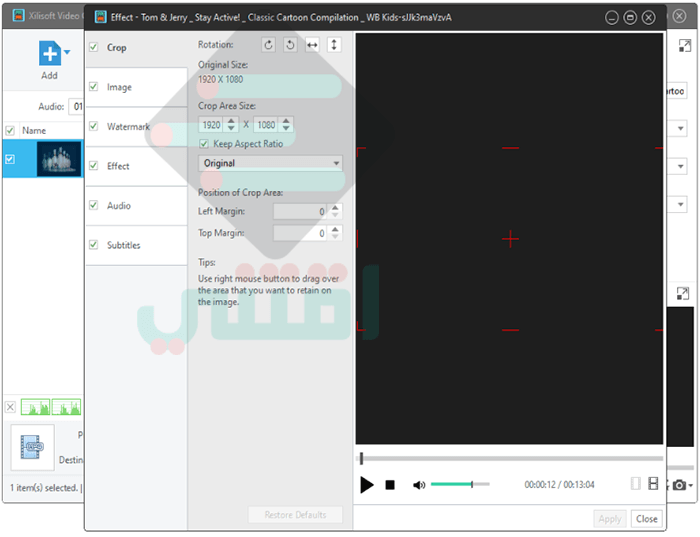Switch to the Subtitles tab
Viewport: 700px width, 537px height.
[x=137, y=245]
